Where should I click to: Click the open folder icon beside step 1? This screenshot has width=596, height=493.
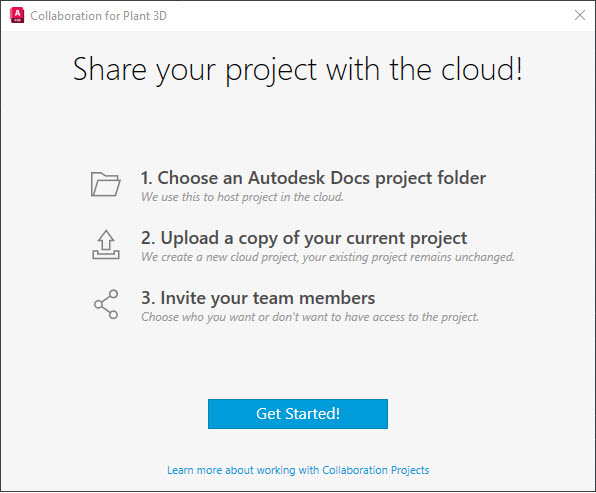point(106,184)
